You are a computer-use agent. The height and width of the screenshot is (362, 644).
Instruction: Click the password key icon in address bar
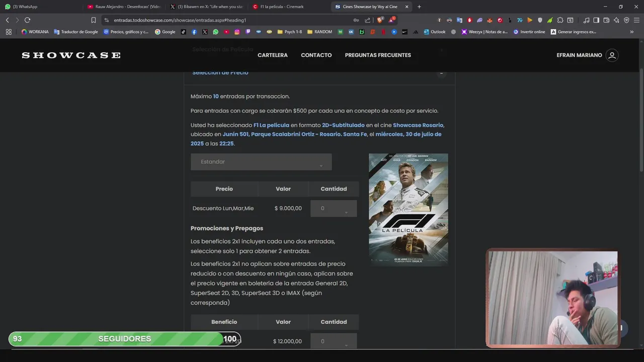pos(356,20)
